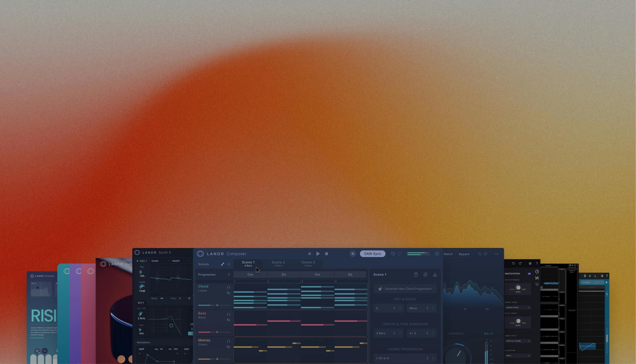Mute the Bass track
The height and width of the screenshot is (364, 636).
(228, 320)
